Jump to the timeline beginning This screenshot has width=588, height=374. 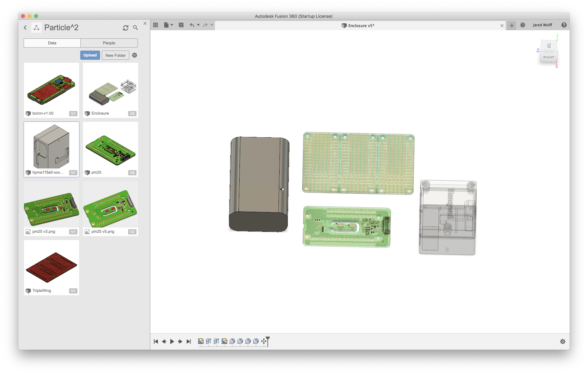pos(156,341)
